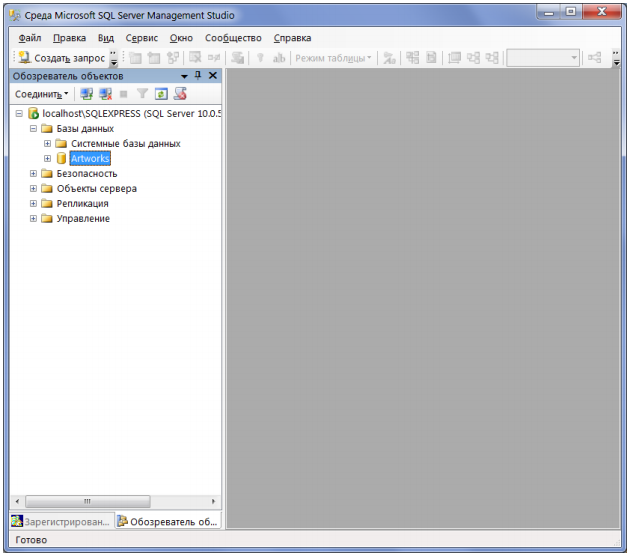Open the Сообщество menu

coord(233,38)
